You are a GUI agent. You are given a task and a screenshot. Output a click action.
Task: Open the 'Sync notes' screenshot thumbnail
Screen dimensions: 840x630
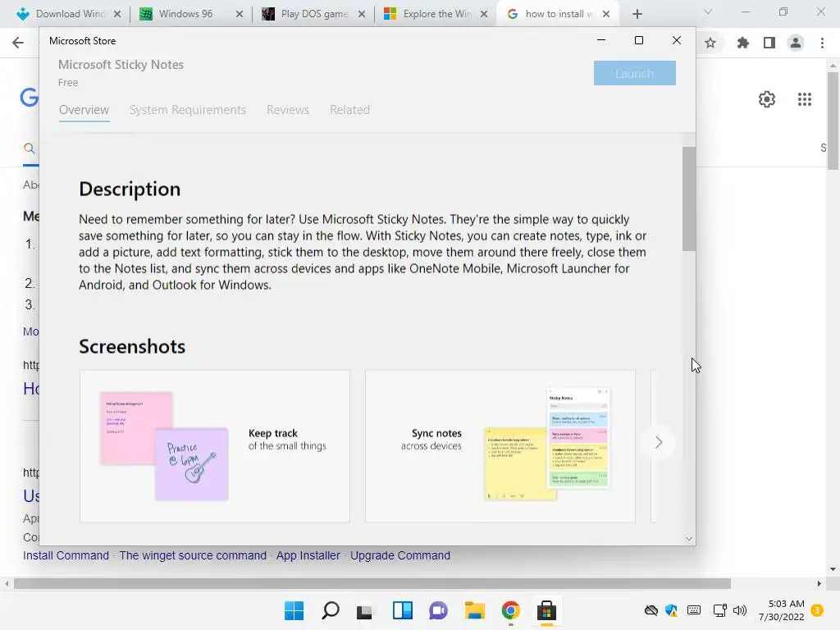point(500,445)
